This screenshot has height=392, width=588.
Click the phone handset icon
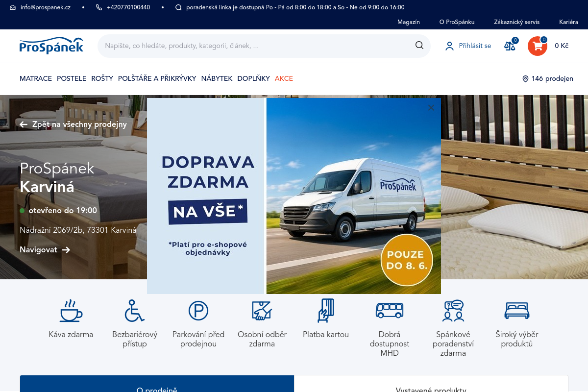pos(99,7)
